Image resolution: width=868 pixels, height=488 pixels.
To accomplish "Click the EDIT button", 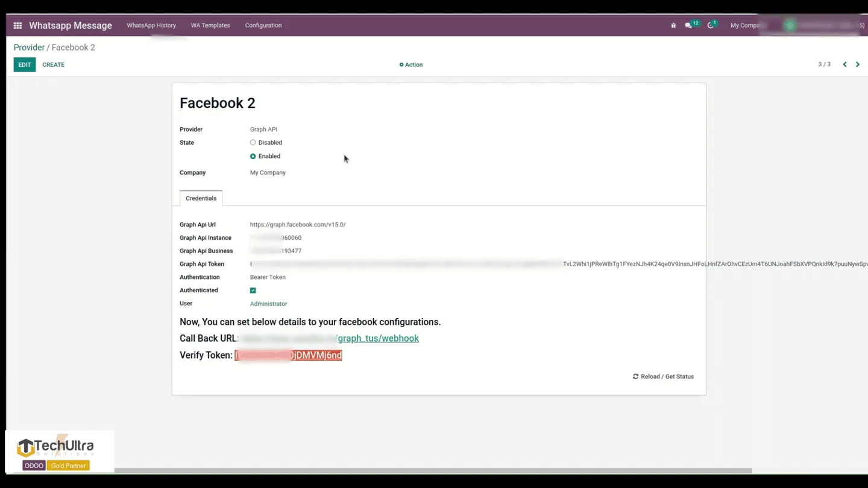I will pyautogui.click(x=25, y=64).
